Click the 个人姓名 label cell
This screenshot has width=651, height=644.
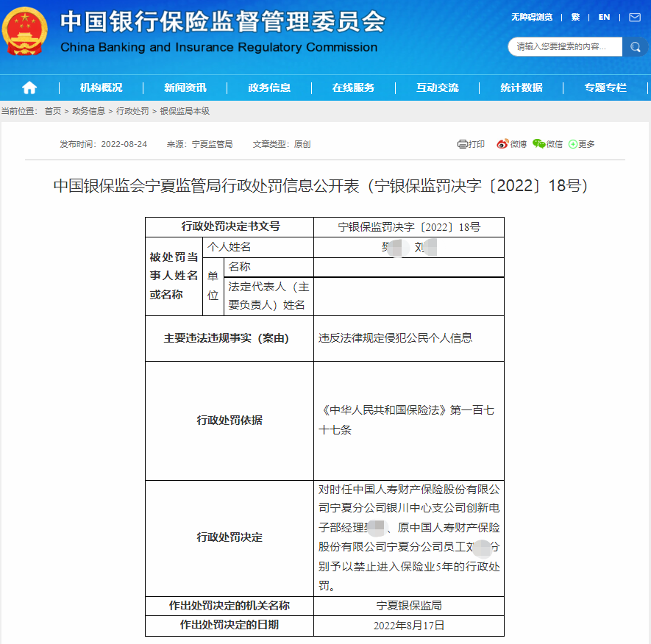click(258, 247)
